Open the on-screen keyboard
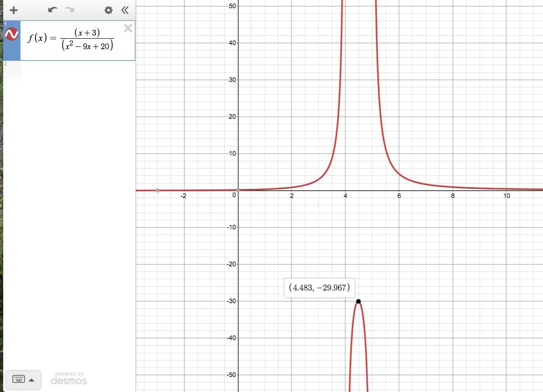The height and width of the screenshot is (392, 543). (x=23, y=380)
